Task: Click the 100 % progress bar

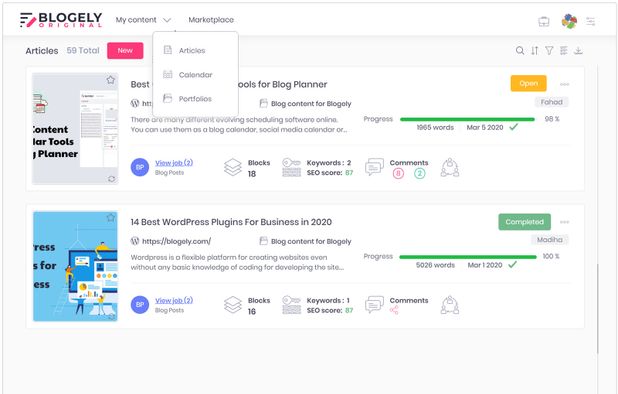Action: coord(468,257)
